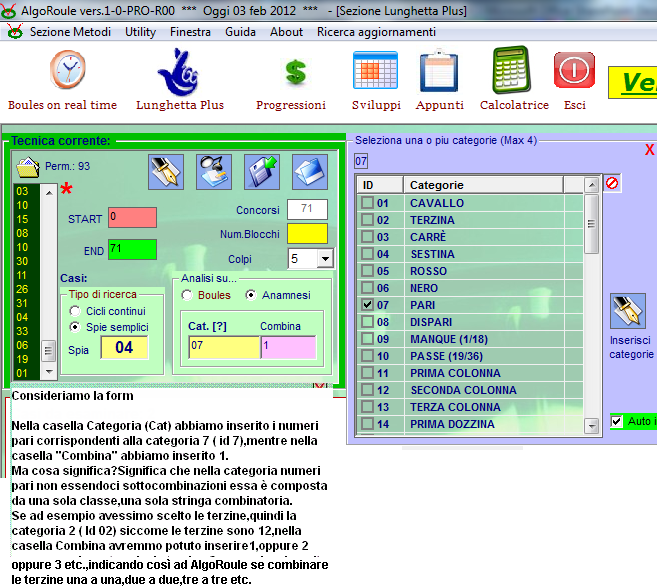The image size is (657, 588).
Task: Tick the TERZINA category checkbox
Action: [x=367, y=220]
